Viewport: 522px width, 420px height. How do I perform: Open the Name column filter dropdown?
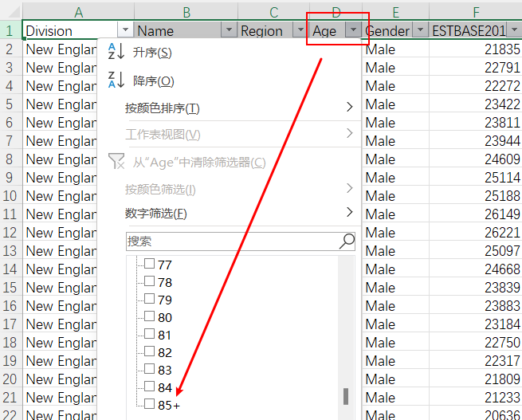coord(229,31)
